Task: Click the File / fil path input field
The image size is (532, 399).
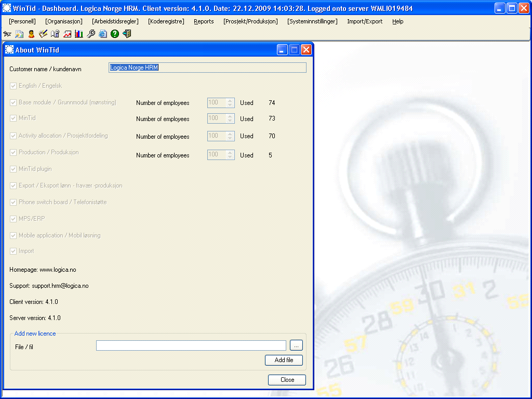Action: [x=191, y=345]
